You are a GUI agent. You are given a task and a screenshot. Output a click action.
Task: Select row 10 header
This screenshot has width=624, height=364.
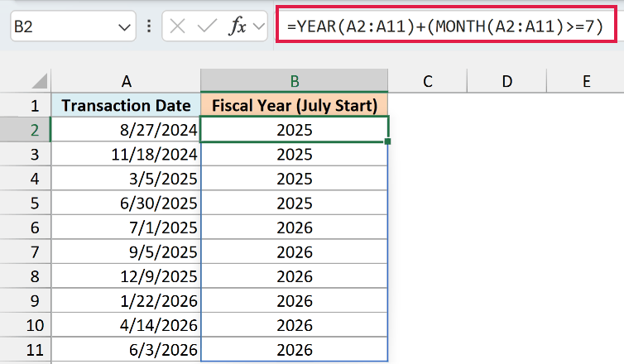(x=26, y=325)
